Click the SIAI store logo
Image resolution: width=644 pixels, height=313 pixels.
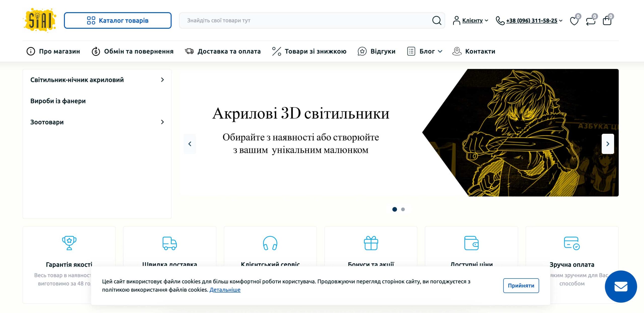(x=40, y=20)
